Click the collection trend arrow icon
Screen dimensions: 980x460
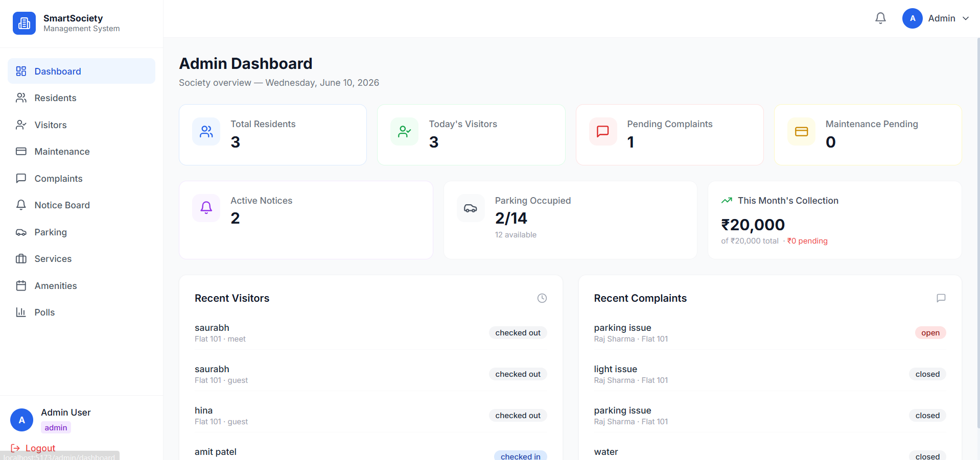pyautogui.click(x=727, y=201)
